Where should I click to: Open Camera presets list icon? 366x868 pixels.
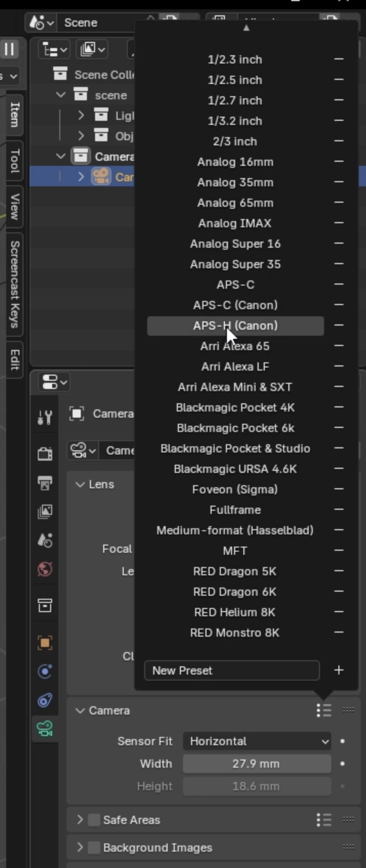(324, 710)
